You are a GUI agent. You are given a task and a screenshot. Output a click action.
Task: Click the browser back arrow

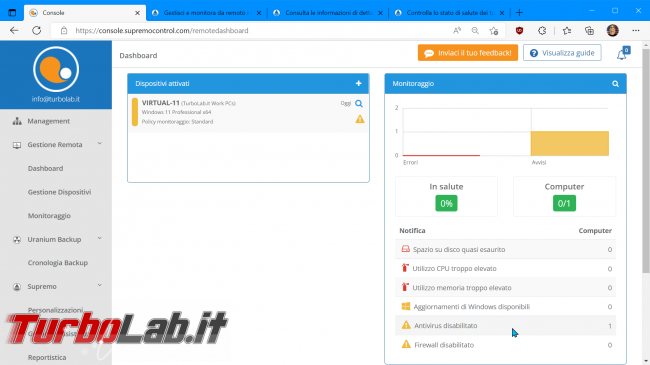click(x=14, y=30)
